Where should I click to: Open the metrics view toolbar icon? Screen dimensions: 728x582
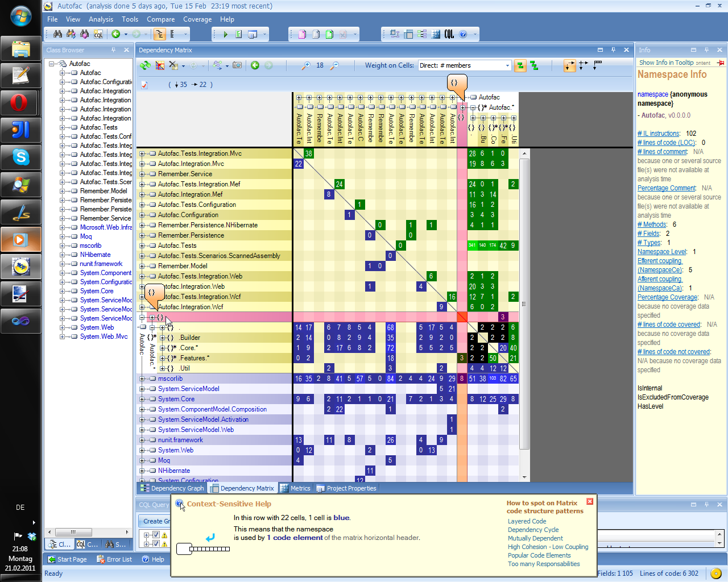point(436,34)
